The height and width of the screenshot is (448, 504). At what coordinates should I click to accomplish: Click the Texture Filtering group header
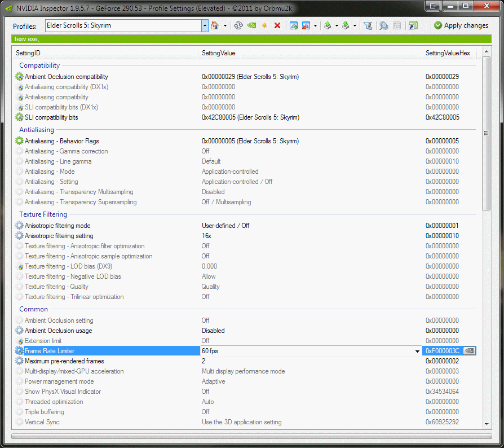click(43, 214)
